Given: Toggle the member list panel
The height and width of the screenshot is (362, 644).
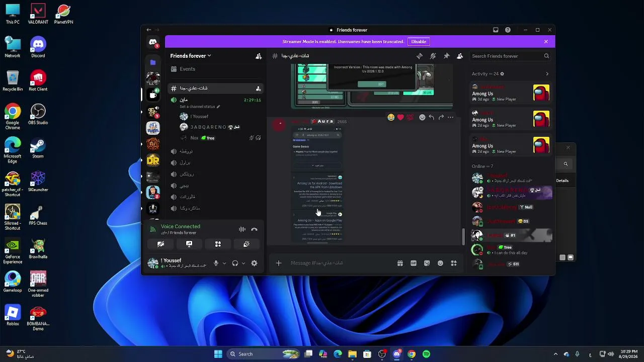Looking at the screenshot, I should [x=460, y=56].
